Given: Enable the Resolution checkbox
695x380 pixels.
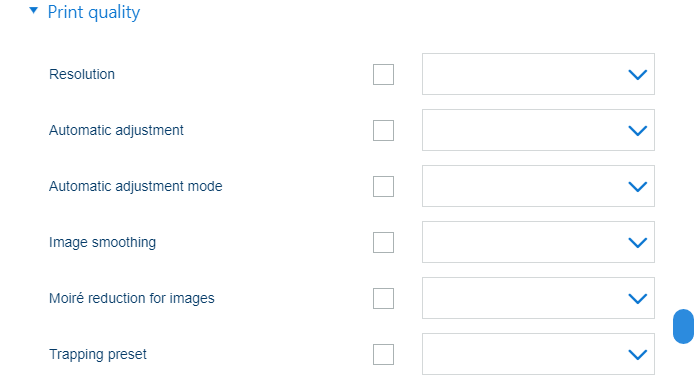Looking at the screenshot, I should click(x=383, y=74).
